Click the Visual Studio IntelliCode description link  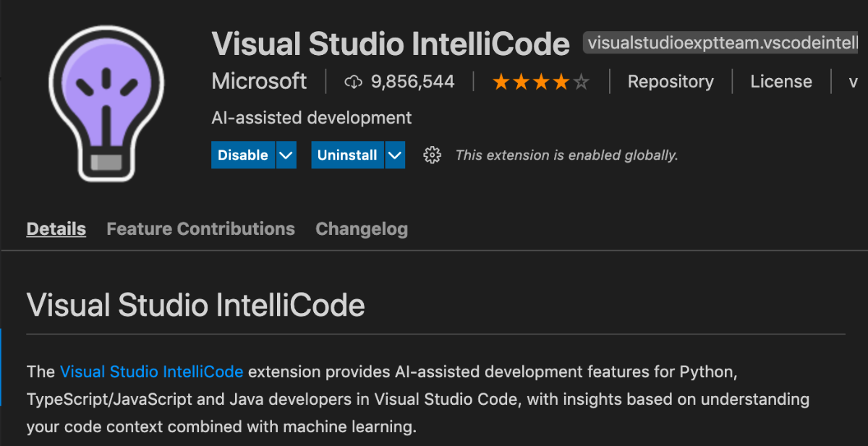click(x=152, y=372)
